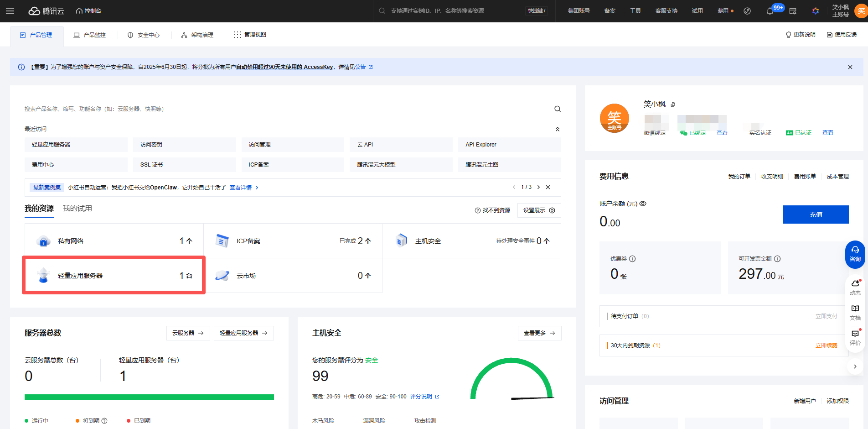Click the info icon beside 可开发票金额
This screenshot has height=429, width=868.
click(x=777, y=259)
